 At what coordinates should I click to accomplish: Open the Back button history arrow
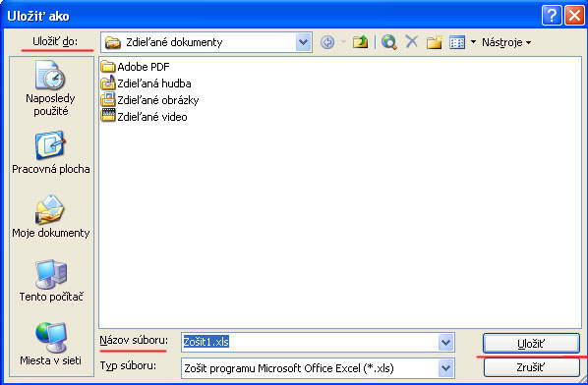(343, 42)
